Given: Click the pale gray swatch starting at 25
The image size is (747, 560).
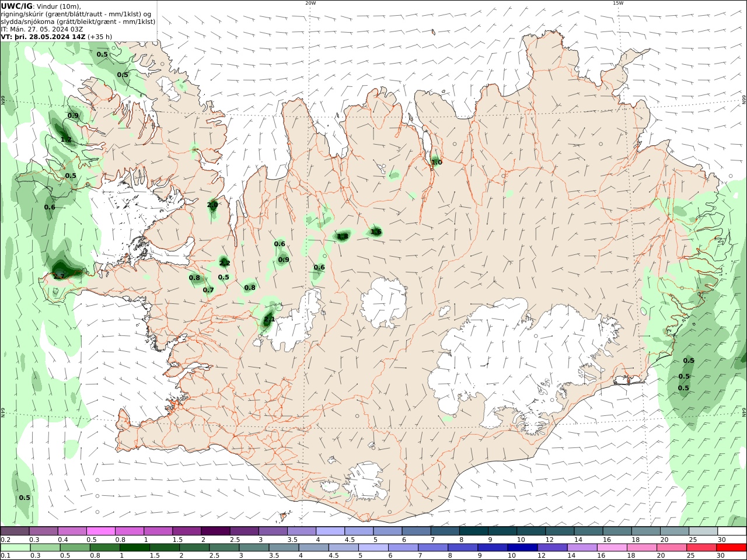Looking at the screenshot, I should point(703,531).
